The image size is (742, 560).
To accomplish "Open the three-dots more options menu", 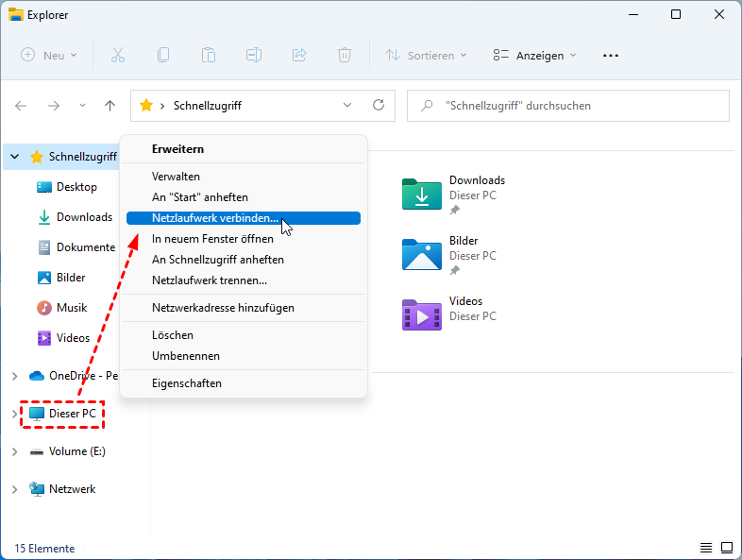I will point(611,56).
